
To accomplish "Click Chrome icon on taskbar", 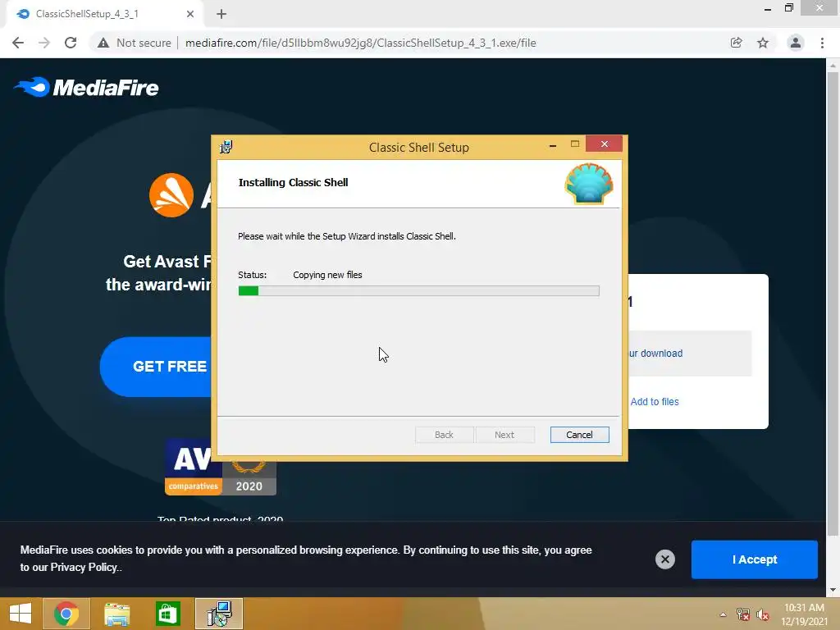I will (x=66, y=614).
